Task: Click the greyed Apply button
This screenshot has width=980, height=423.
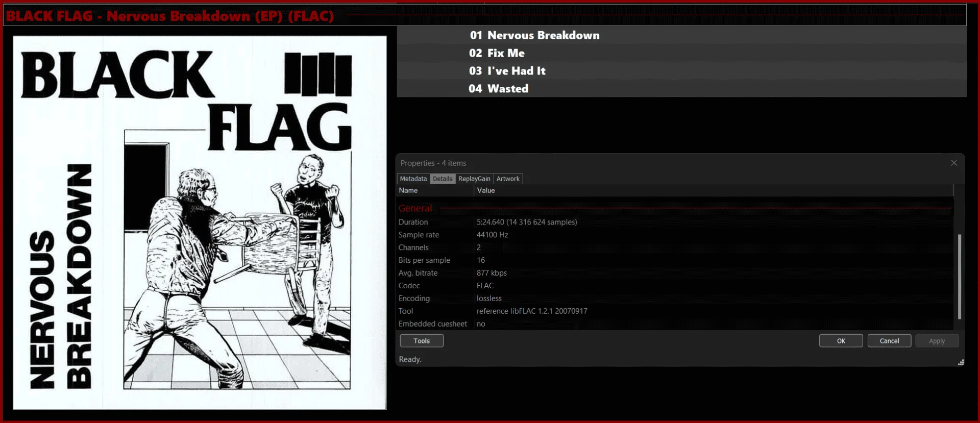Action: [937, 341]
